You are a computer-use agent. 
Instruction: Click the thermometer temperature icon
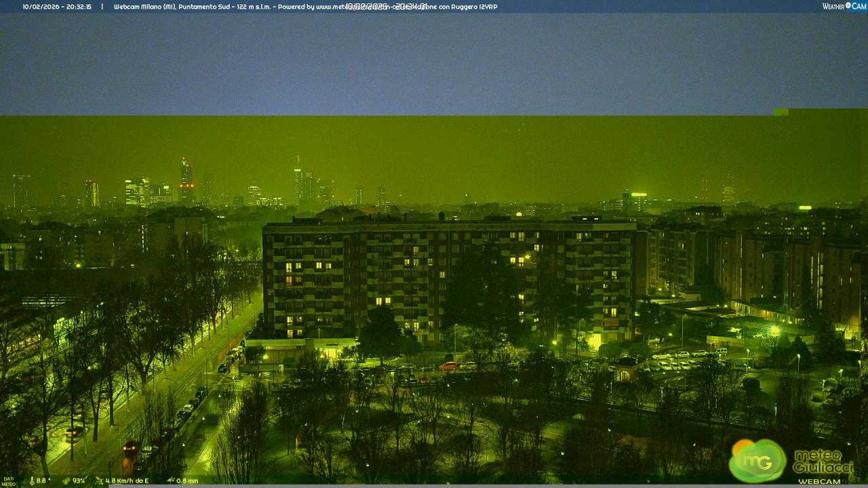[31, 481]
